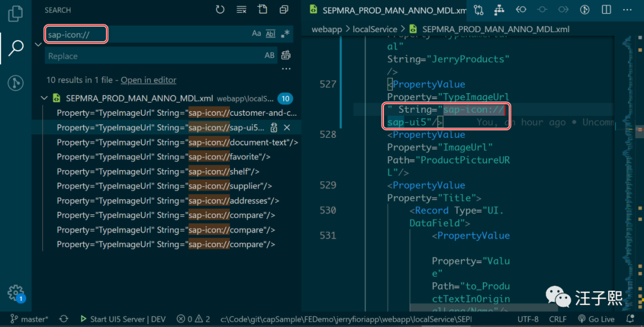Click the toggle file blame icon

(521, 10)
